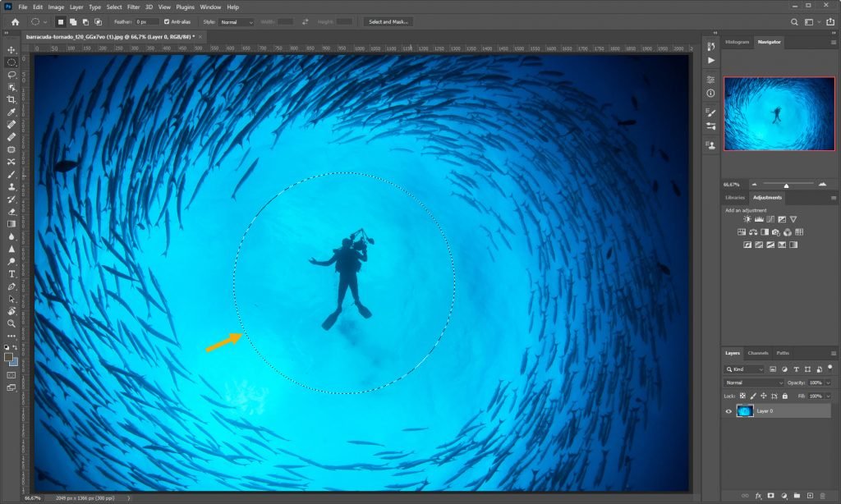Add a Photo Filter adjustment
Screen dimensions: 841x504
(x=776, y=232)
